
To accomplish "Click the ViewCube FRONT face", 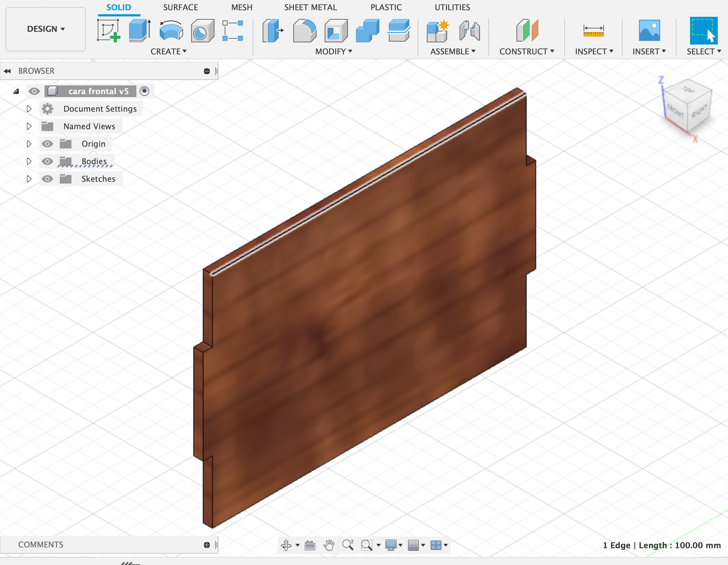I will point(675,111).
